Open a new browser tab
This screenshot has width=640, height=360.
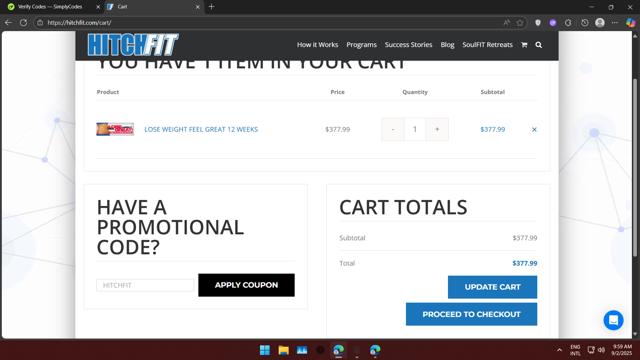tap(211, 7)
